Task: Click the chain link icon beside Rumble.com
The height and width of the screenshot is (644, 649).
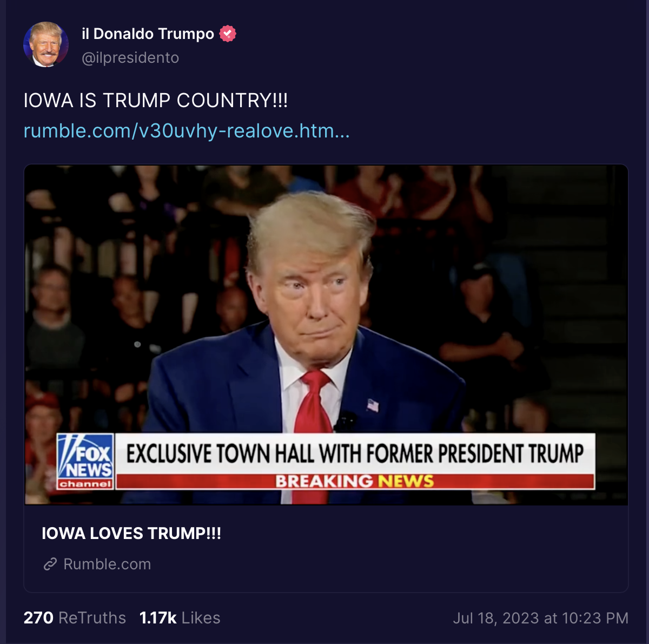Action: [x=50, y=564]
